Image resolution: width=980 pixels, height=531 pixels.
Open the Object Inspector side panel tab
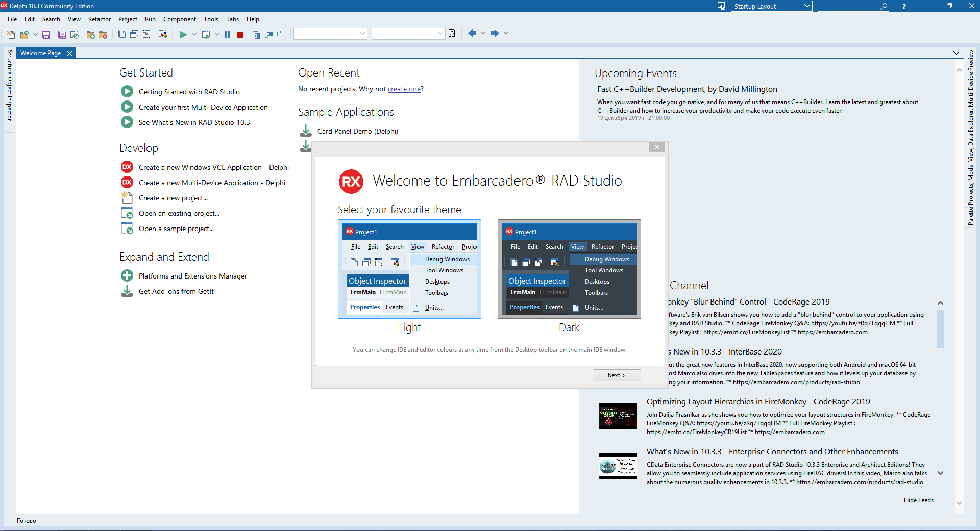click(9, 99)
